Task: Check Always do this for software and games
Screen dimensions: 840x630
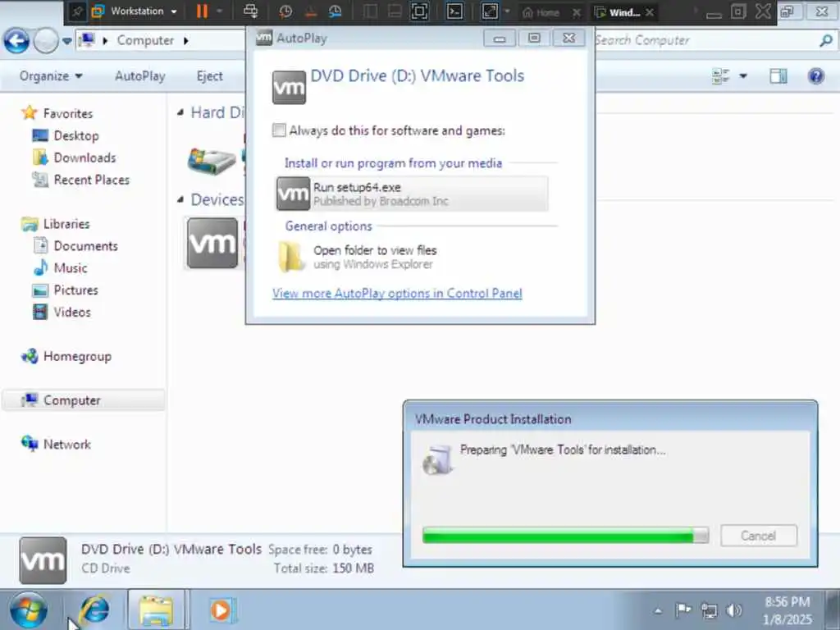Action: (279, 130)
